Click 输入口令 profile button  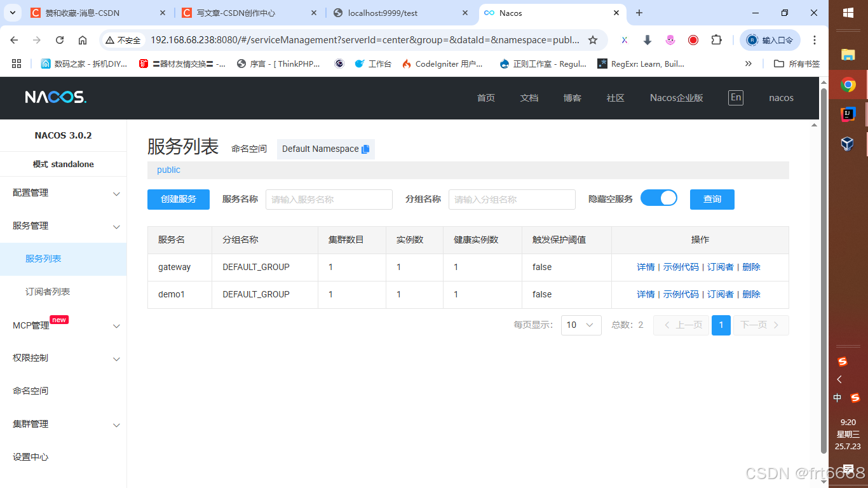click(x=770, y=40)
